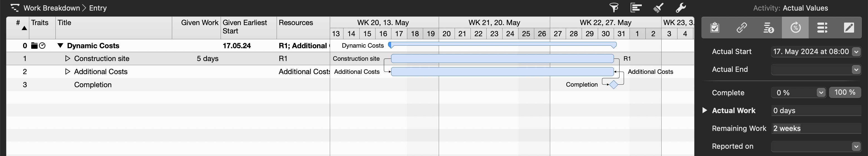The image size is (868, 156).
Task: Select the percent actual values tab
Action: click(x=795, y=28)
